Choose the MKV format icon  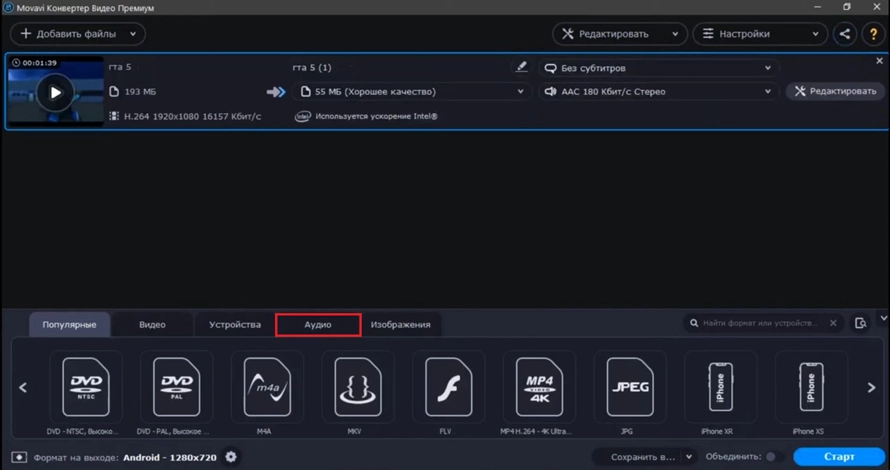pos(358,387)
